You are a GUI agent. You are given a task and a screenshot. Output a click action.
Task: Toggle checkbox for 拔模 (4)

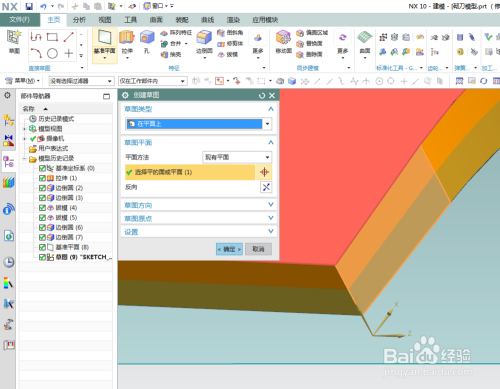42,208
